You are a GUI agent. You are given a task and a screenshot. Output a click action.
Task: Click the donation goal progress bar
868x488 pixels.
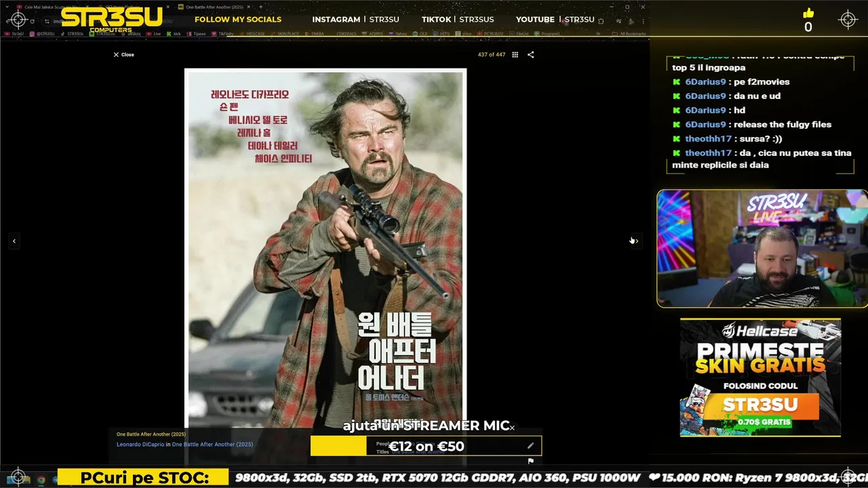tap(426, 446)
